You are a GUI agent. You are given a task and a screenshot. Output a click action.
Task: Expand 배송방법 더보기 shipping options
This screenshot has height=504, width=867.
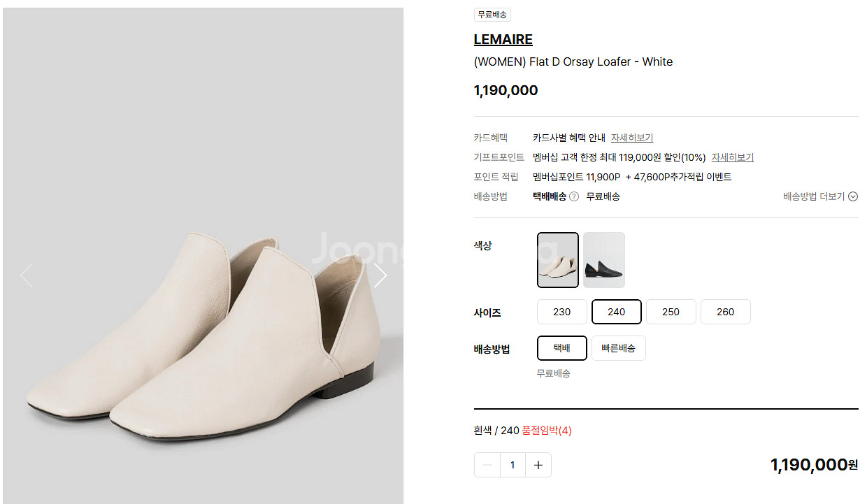(x=820, y=196)
